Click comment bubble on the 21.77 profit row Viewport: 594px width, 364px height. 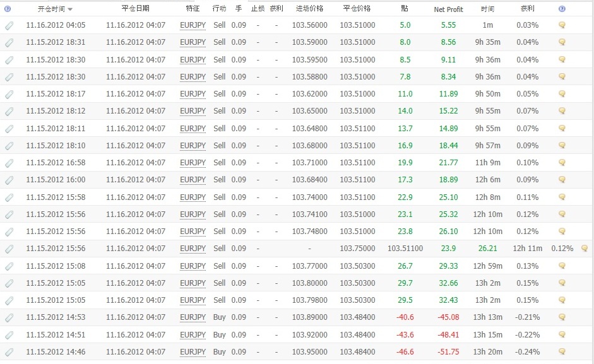point(562,163)
